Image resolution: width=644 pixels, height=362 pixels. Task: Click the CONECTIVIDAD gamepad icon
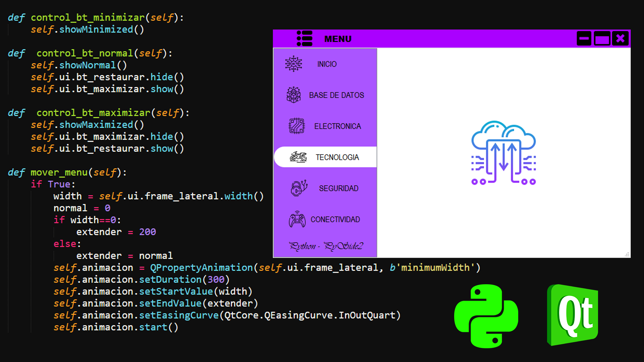[x=297, y=220]
